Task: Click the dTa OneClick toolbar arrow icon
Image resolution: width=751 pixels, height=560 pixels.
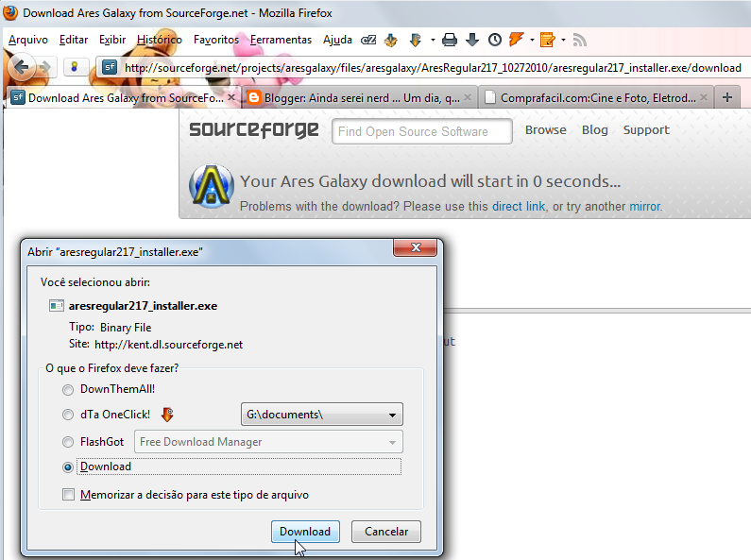Action: pos(416,41)
